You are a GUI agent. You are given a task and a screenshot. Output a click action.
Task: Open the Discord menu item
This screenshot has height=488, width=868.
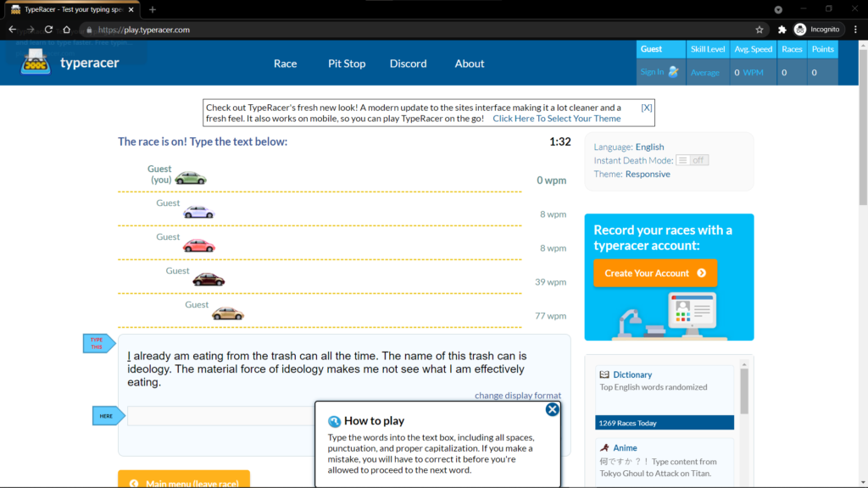[x=408, y=64]
